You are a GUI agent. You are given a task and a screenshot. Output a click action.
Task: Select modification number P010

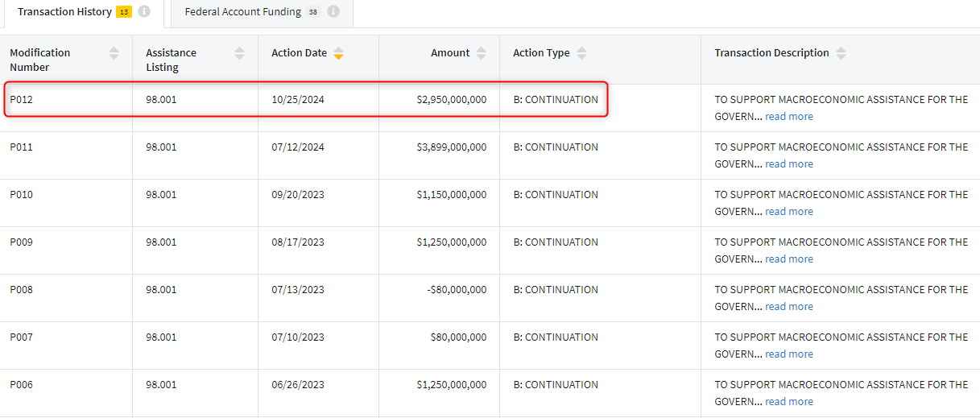(22, 195)
